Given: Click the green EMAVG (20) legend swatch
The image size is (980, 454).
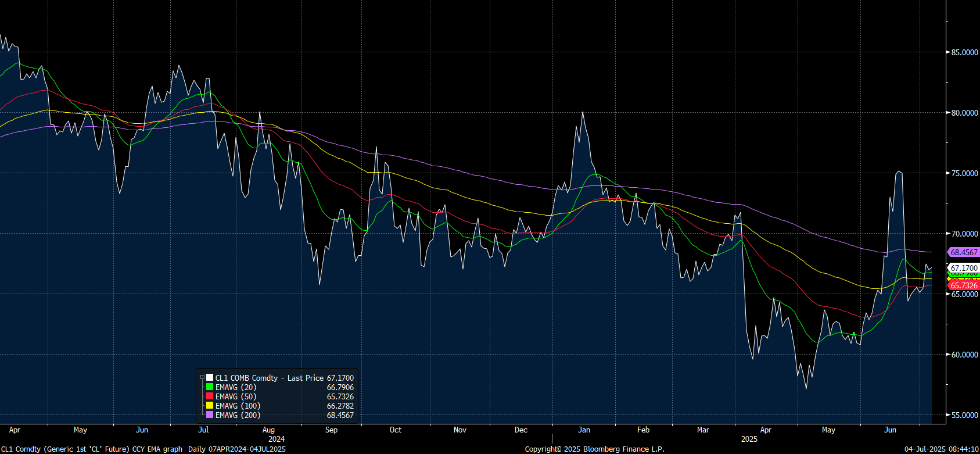Looking at the screenshot, I should [210, 387].
